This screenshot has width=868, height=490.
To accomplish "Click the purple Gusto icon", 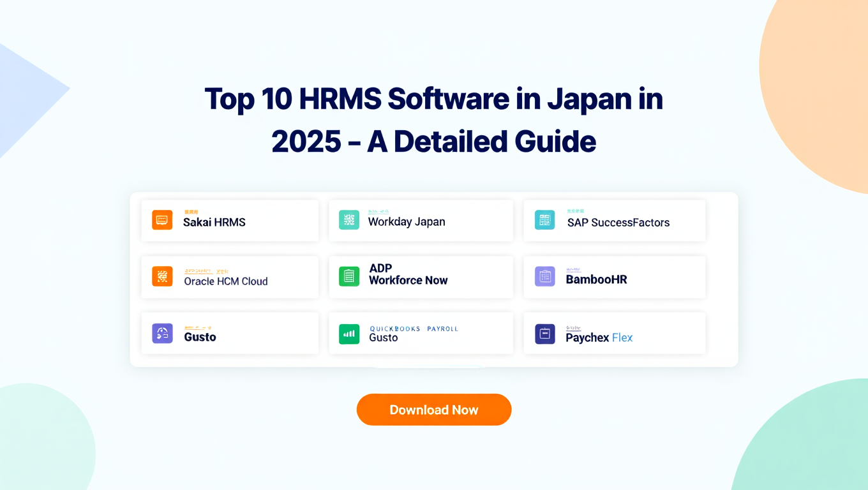I will tap(162, 333).
